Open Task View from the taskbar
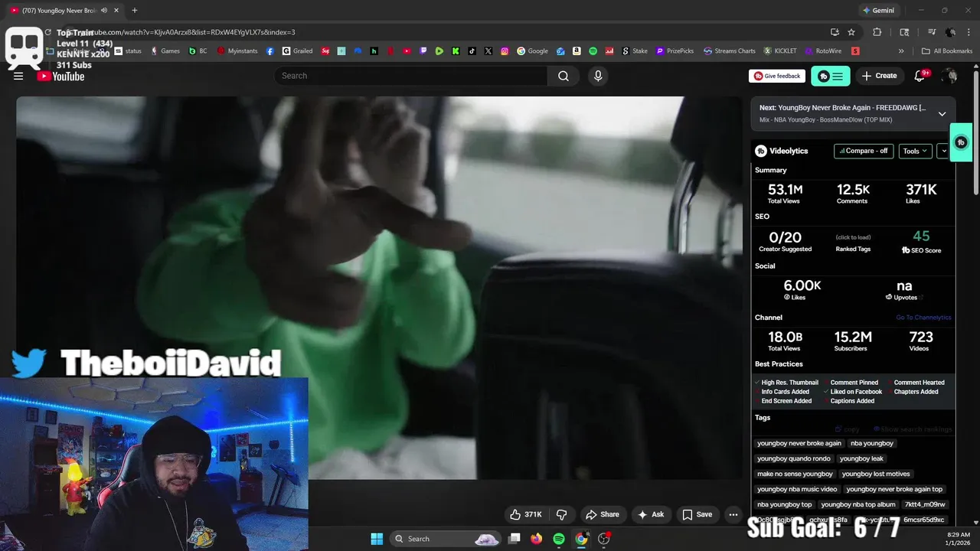 click(514, 539)
